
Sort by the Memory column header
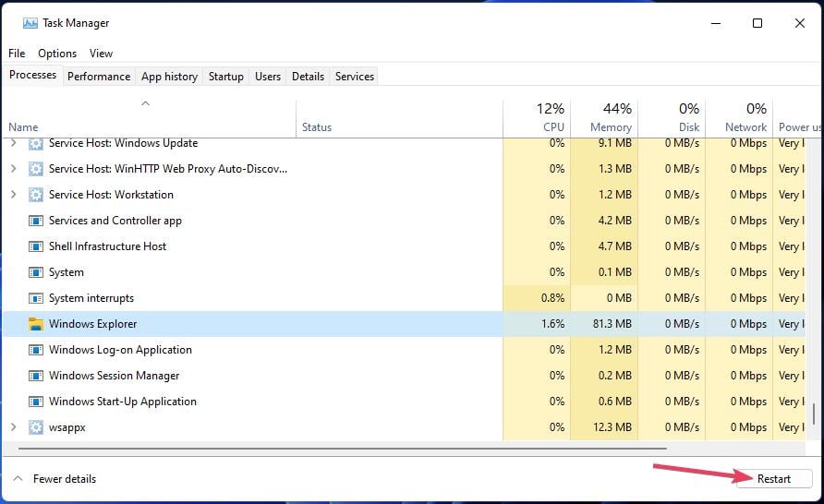[604, 119]
